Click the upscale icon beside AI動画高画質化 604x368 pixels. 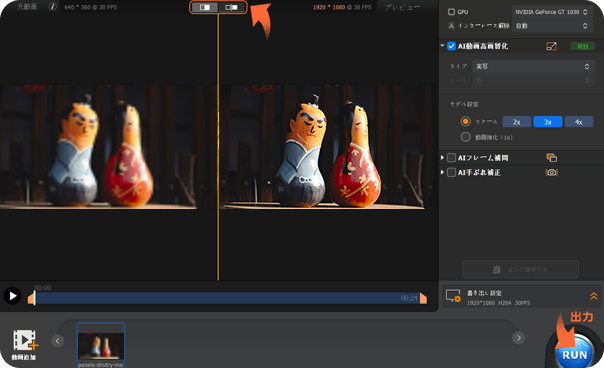551,46
